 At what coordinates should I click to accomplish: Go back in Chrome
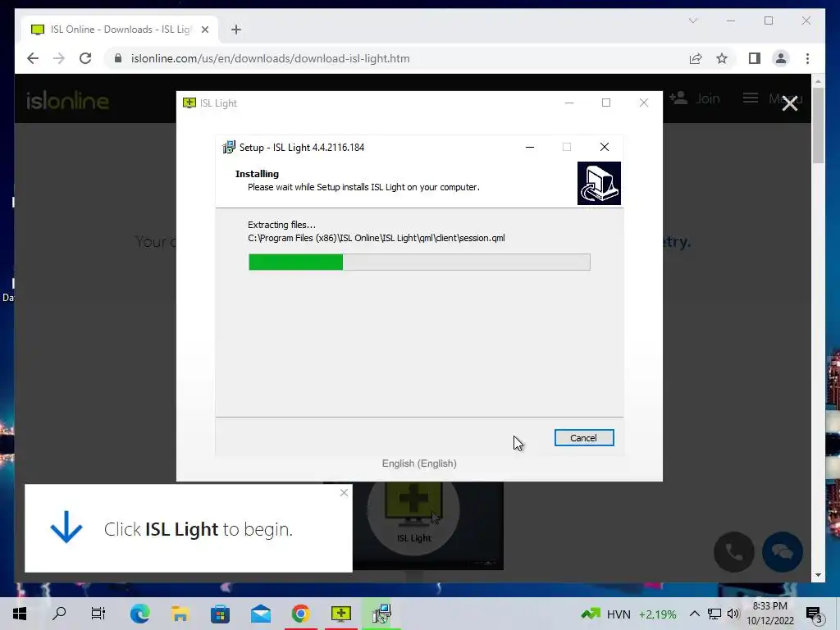[x=33, y=58]
